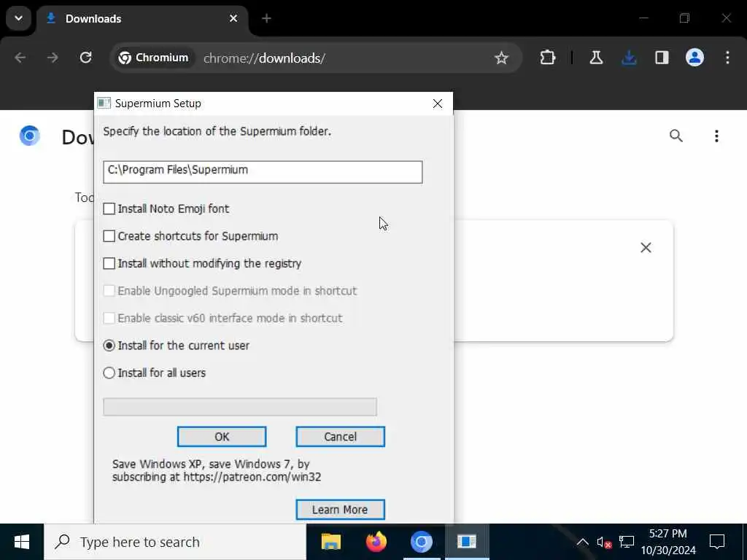This screenshot has width=747, height=560.
Task: Remove the download item from list
Action: pos(646,248)
